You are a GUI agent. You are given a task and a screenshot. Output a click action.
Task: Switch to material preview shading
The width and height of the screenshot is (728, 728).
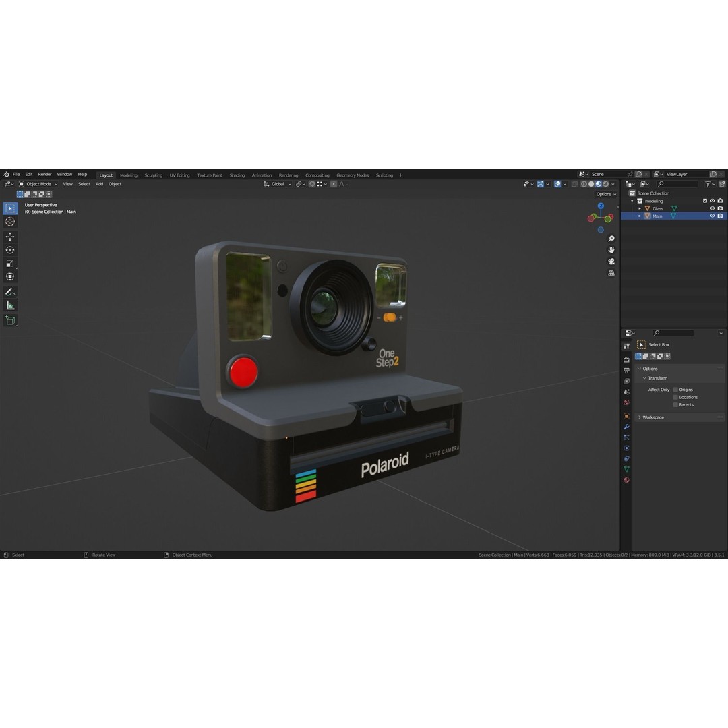599,184
